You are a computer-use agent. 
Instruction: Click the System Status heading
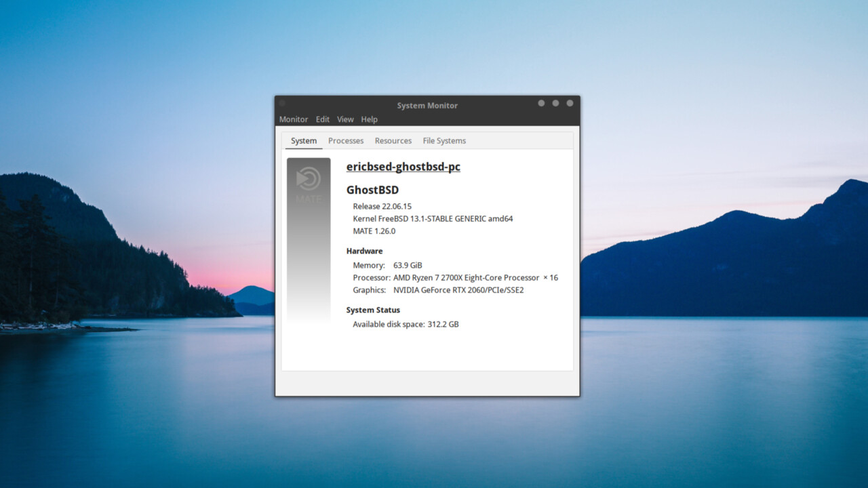(374, 310)
